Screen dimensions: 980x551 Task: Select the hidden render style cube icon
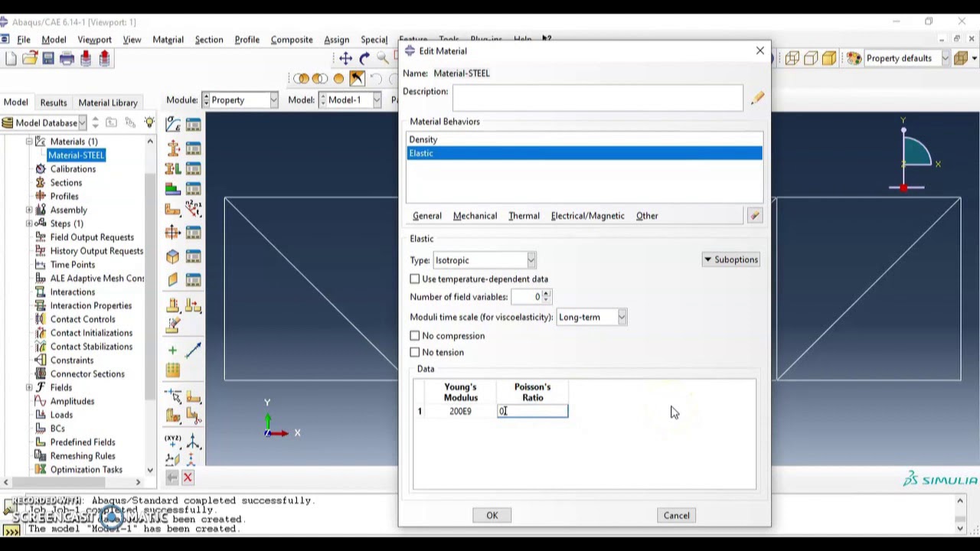point(811,58)
